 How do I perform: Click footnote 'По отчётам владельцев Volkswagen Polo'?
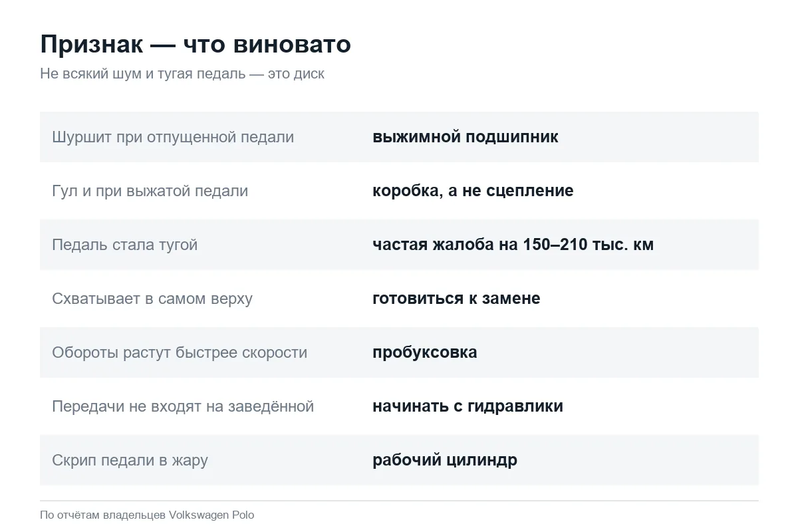(147, 515)
